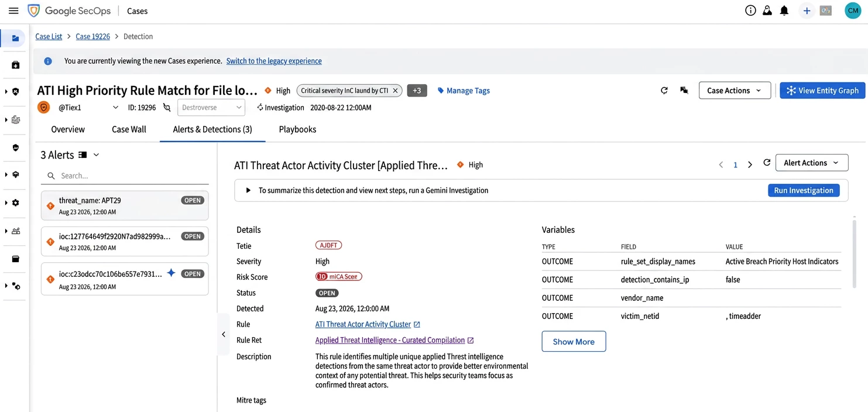Image resolution: width=868 pixels, height=412 pixels.
Task: Click the gray app tile in header
Action: [x=826, y=11]
